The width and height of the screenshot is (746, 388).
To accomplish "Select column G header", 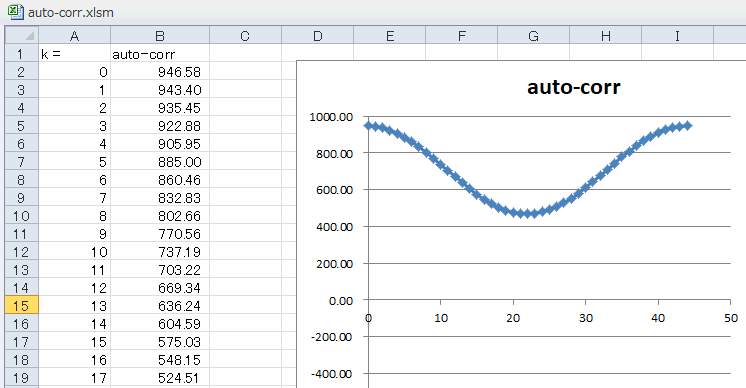I will click(x=533, y=36).
